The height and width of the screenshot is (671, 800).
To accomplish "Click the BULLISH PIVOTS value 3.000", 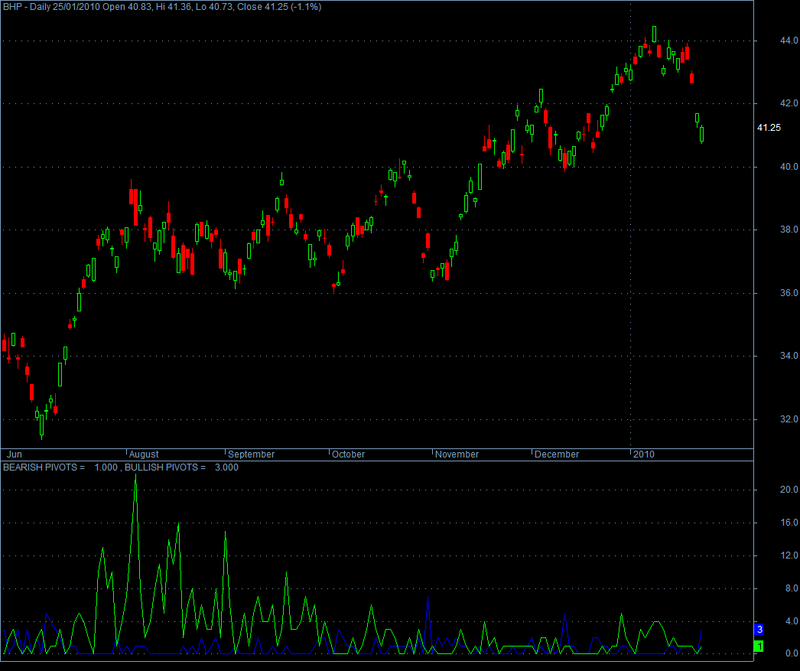I will [x=227, y=467].
